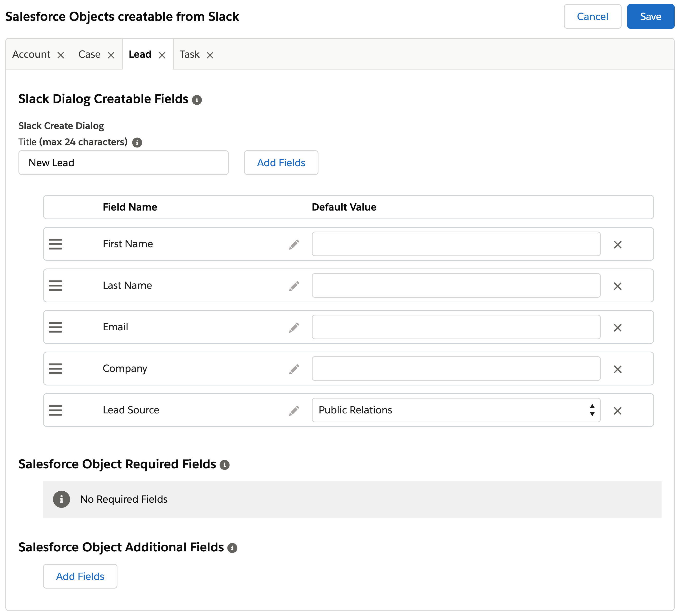The width and height of the screenshot is (679, 616).
Task: Remove the Email field row with its X icon
Action: coord(617,328)
